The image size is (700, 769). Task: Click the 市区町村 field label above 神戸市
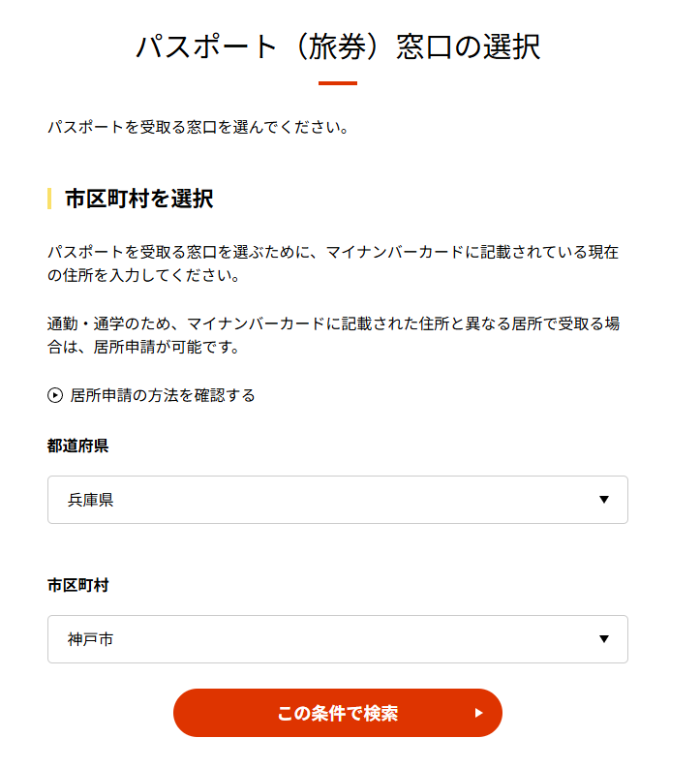[77, 586]
